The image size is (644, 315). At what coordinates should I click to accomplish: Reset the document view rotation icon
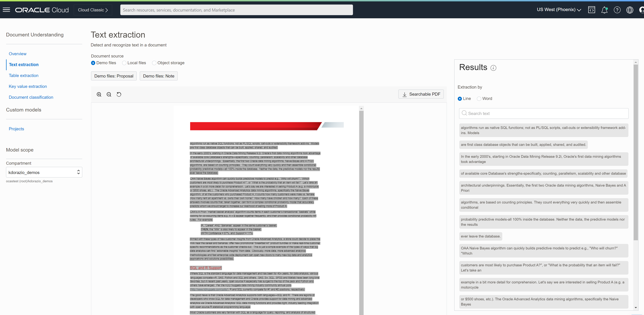119,94
